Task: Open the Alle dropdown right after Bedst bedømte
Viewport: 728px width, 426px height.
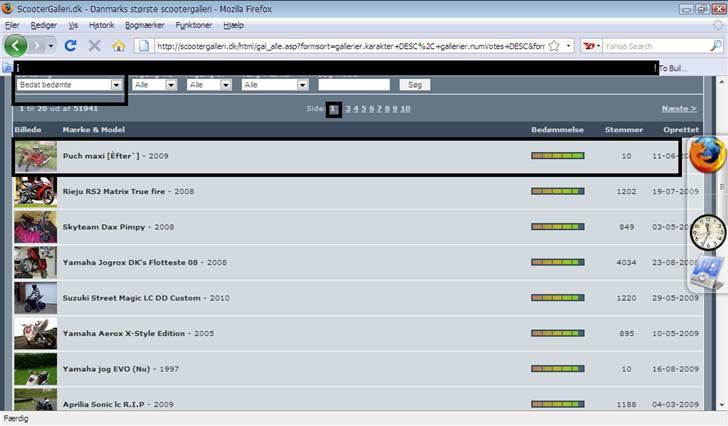Action: tap(154, 84)
